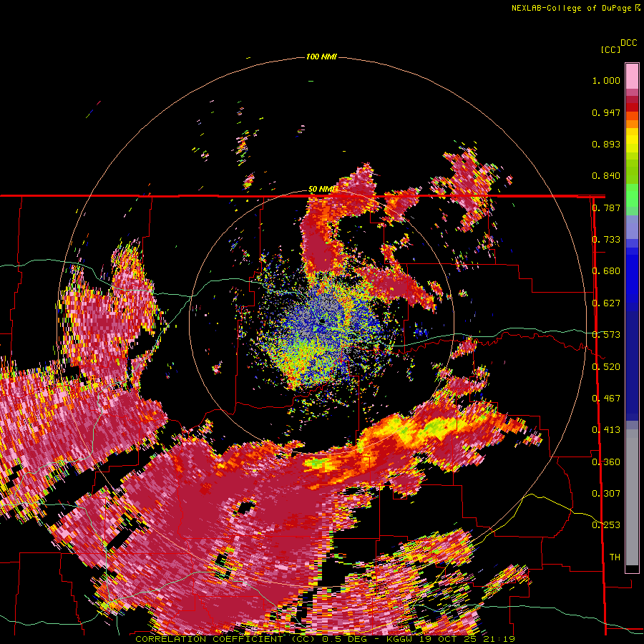Click the 0.680 legend value
This screenshot has width=644, height=644.
[x=606, y=271]
